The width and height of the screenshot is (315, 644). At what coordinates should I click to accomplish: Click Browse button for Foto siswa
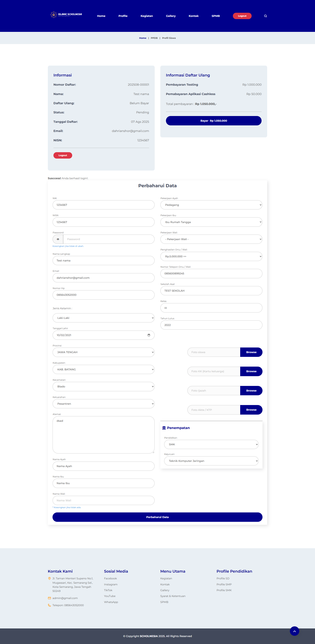point(251,352)
